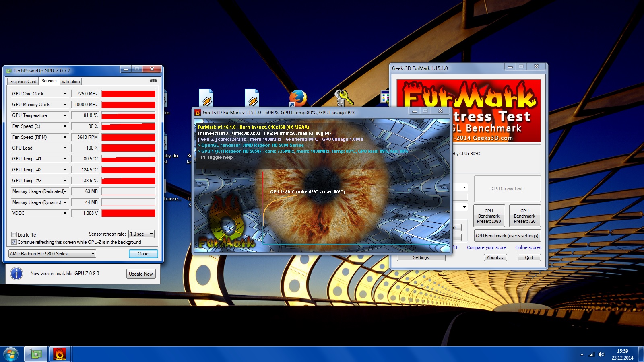Click the Memory Usage (Dedicated) graph
This screenshot has height=362, width=644.
point(128,191)
